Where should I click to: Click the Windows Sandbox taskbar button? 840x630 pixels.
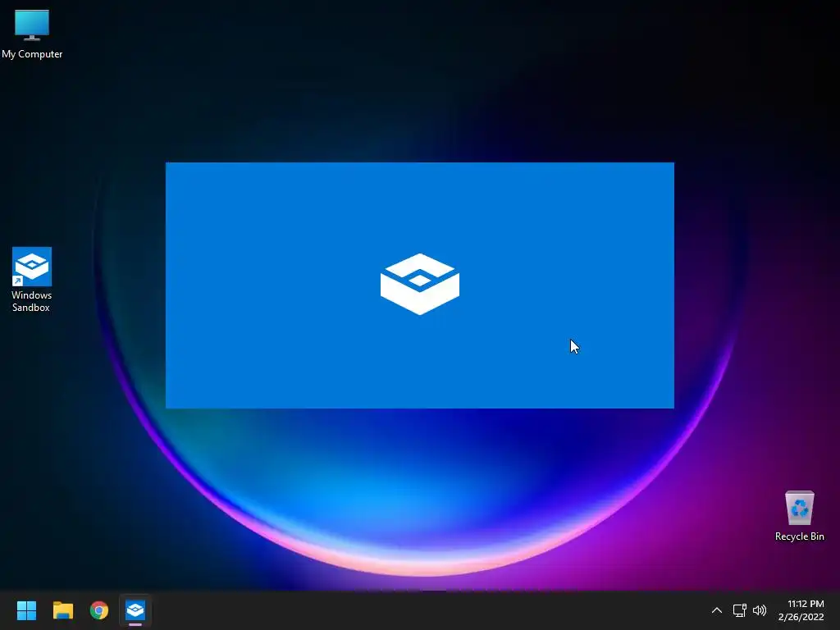coord(135,610)
